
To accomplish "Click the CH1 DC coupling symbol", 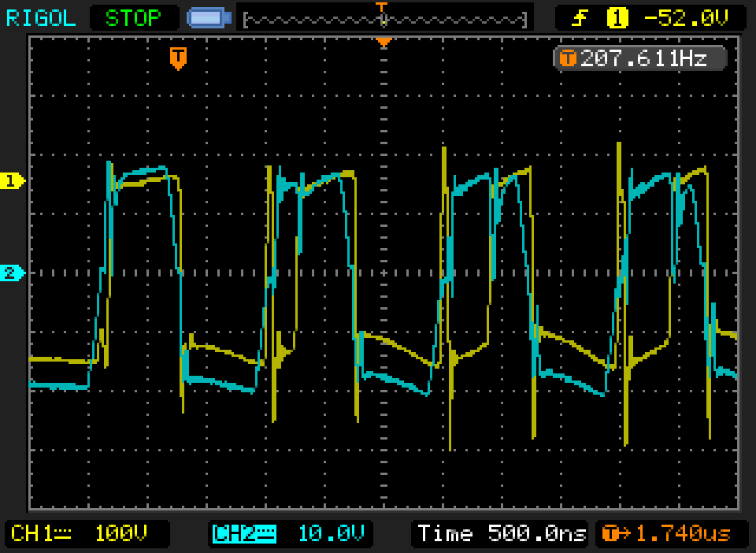I will tap(63, 534).
